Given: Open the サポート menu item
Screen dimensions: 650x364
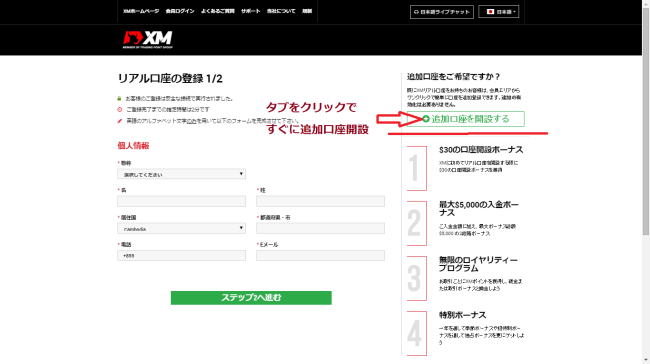Looking at the screenshot, I should [x=250, y=11].
